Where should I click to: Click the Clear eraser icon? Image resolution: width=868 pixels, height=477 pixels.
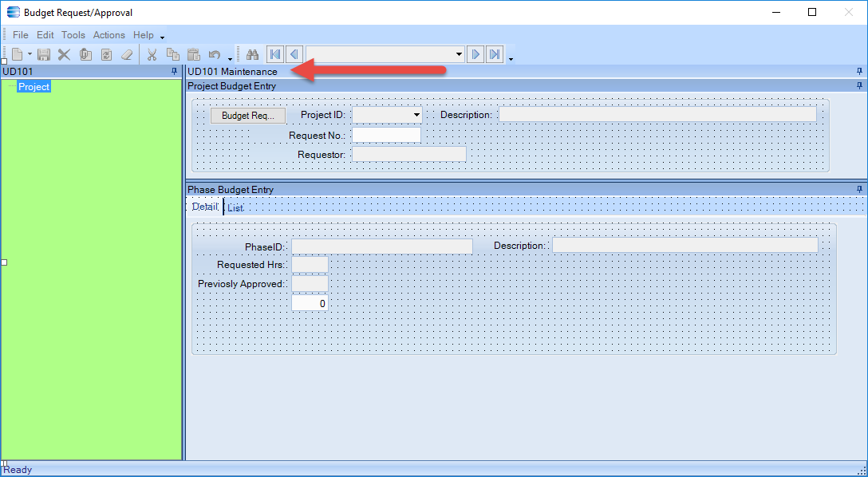(x=128, y=54)
